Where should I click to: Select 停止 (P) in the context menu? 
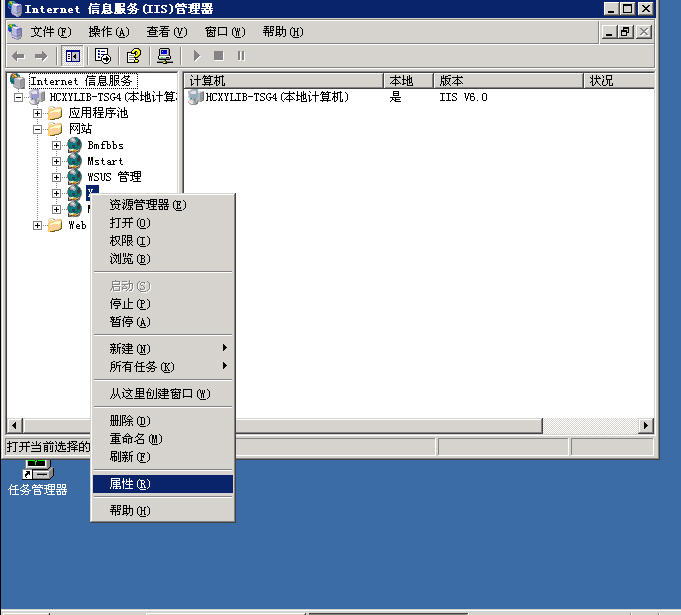(130, 304)
